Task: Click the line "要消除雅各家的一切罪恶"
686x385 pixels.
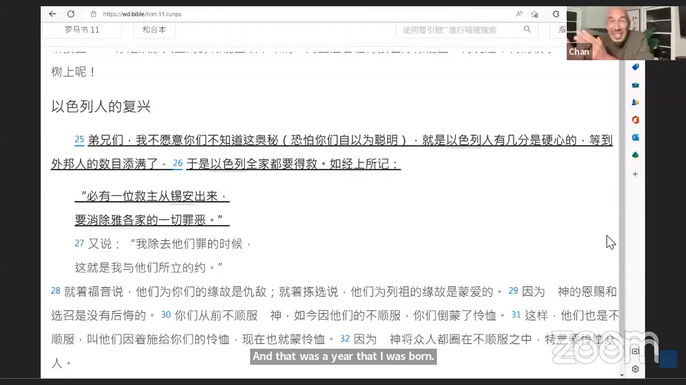Action: pos(152,220)
